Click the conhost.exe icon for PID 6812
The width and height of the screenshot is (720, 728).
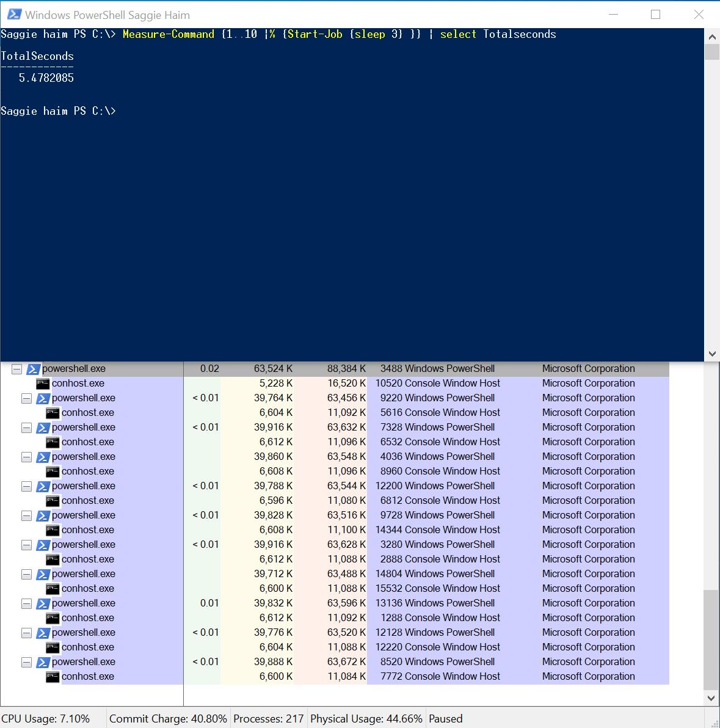tap(53, 501)
